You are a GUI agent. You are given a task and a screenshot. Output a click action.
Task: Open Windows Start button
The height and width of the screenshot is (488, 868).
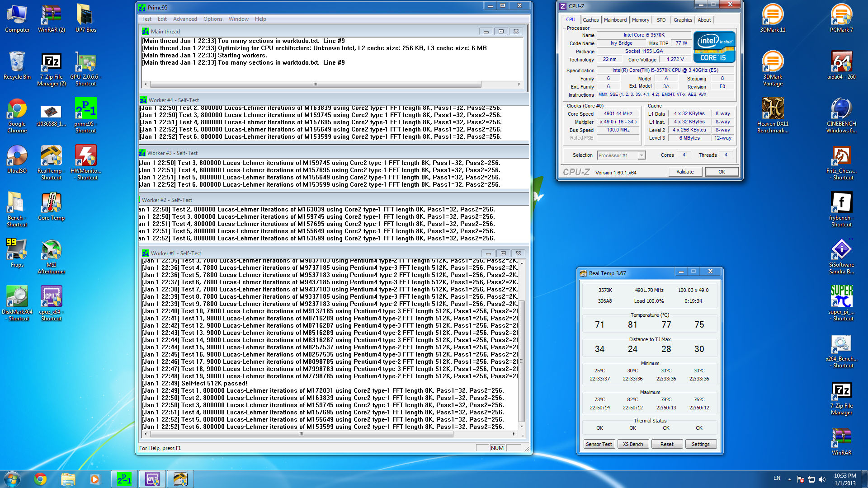(x=12, y=479)
